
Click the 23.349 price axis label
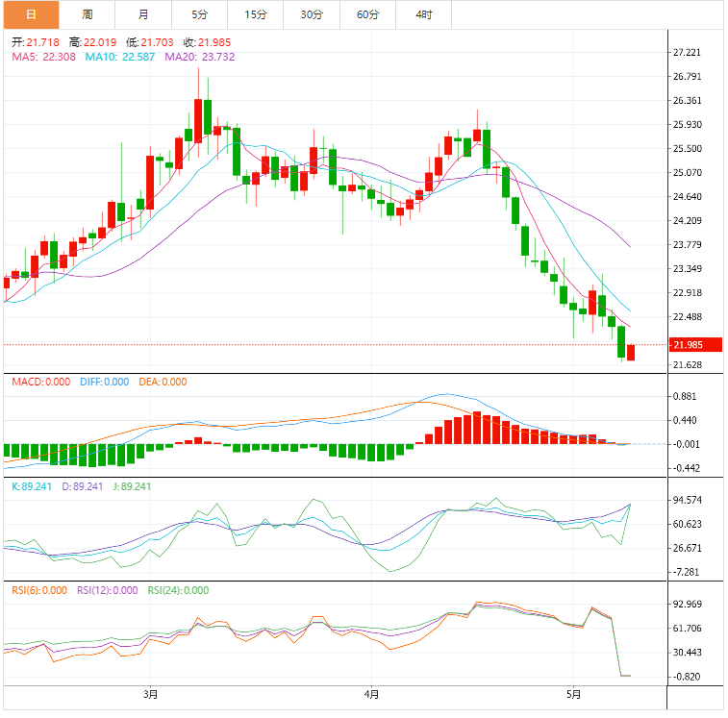tap(688, 269)
